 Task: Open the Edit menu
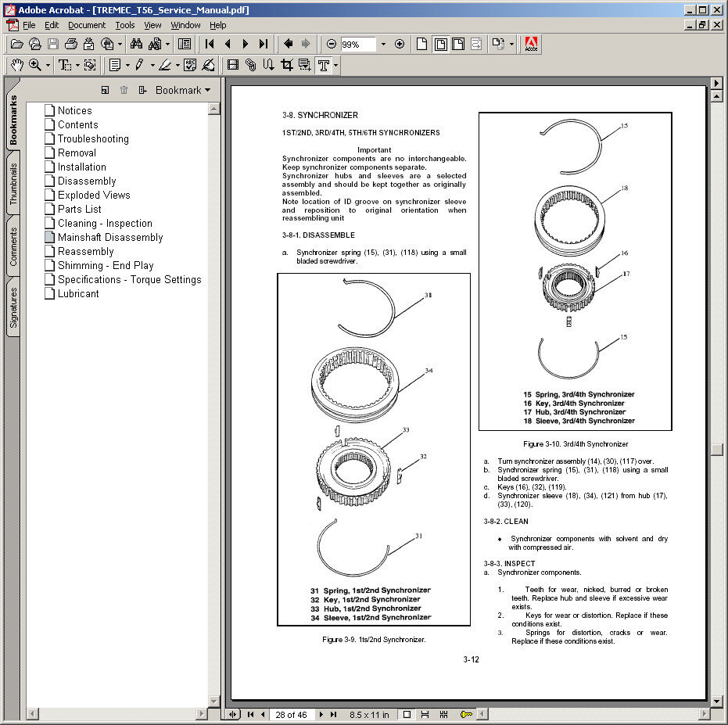pyautogui.click(x=52, y=25)
